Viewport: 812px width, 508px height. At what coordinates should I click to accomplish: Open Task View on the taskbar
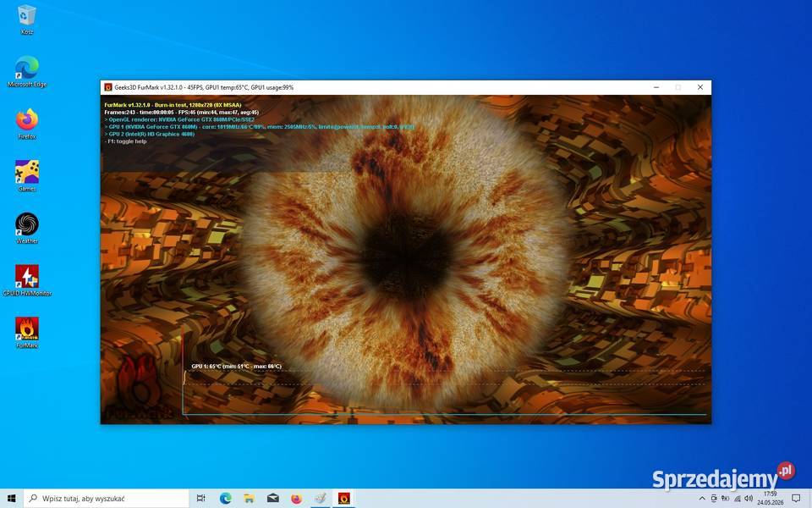pos(201,498)
